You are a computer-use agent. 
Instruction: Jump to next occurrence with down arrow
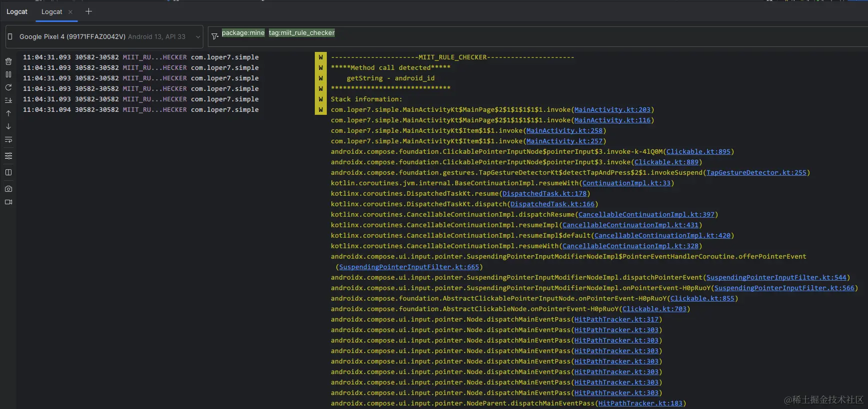(8, 126)
